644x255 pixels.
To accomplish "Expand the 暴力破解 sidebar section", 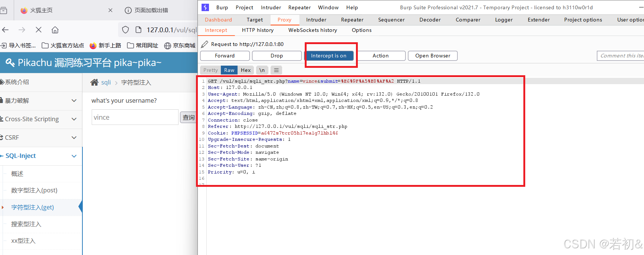I will tap(41, 100).
